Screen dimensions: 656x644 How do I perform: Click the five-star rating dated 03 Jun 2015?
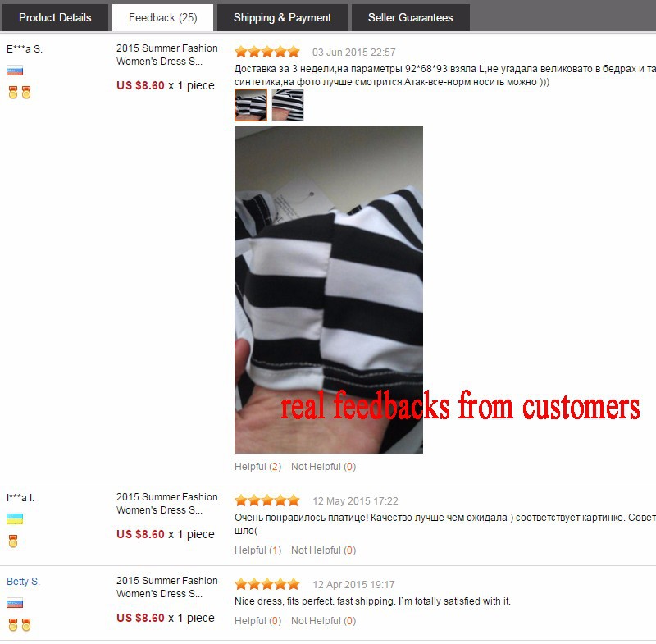267,52
